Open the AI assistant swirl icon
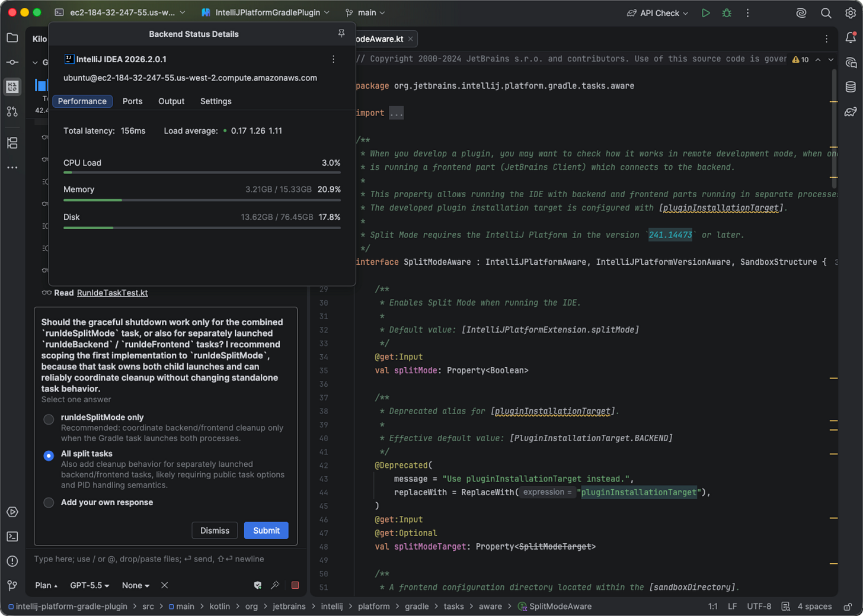This screenshot has width=863, height=616. tap(801, 12)
